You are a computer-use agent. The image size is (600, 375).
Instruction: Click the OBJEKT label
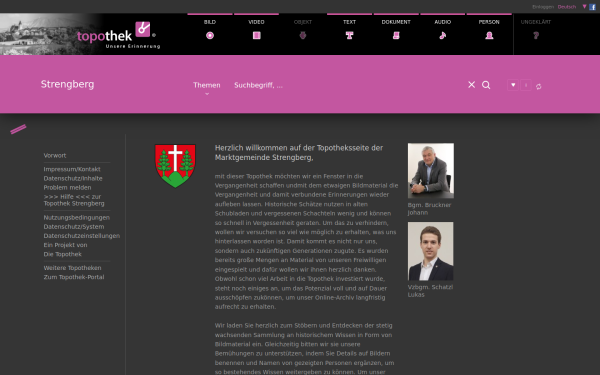click(303, 22)
